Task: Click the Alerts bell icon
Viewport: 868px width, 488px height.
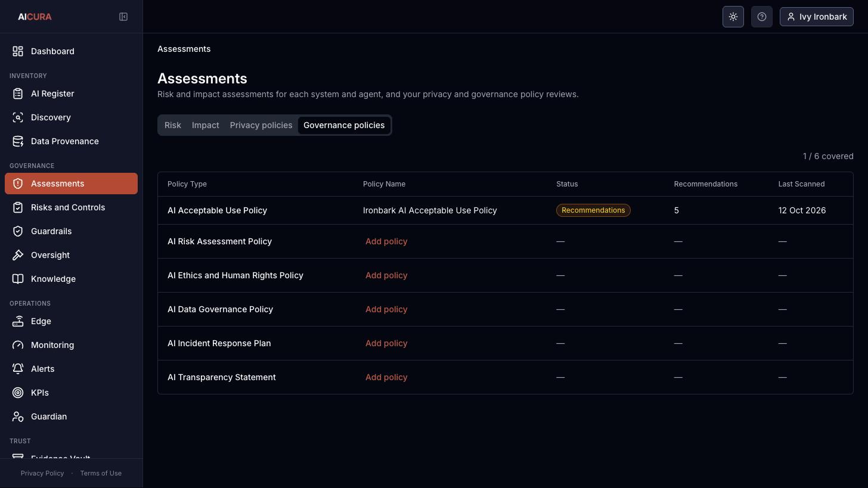Action: tap(18, 369)
